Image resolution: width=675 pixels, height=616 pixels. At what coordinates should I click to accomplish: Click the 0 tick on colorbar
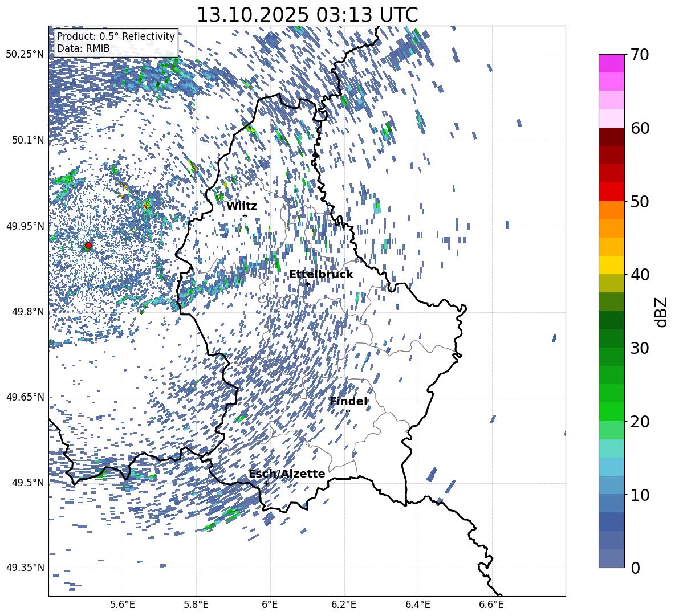[x=635, y=568]
